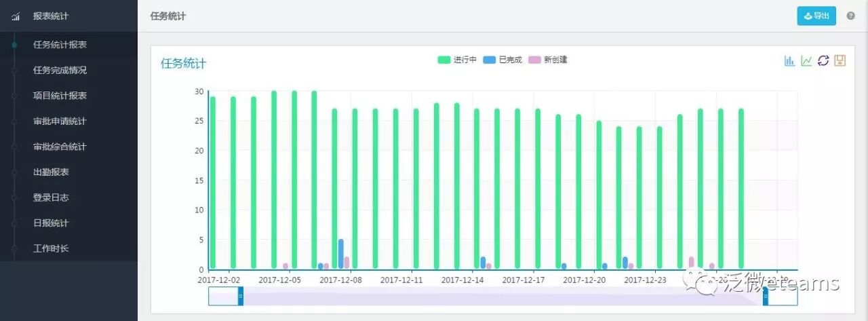This screenshot has height=321, width=868.
Task: Switch chart to line view icon
Action: [806, 60]
